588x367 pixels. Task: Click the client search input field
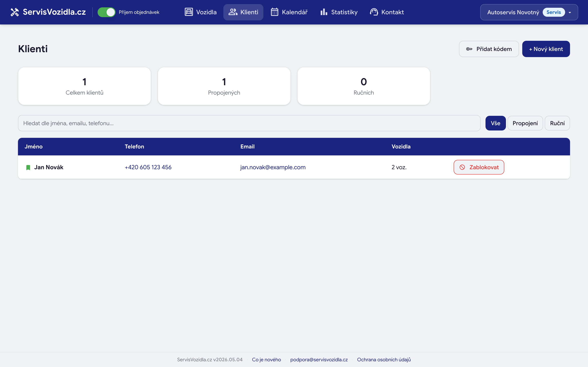[x=249, y=123]
